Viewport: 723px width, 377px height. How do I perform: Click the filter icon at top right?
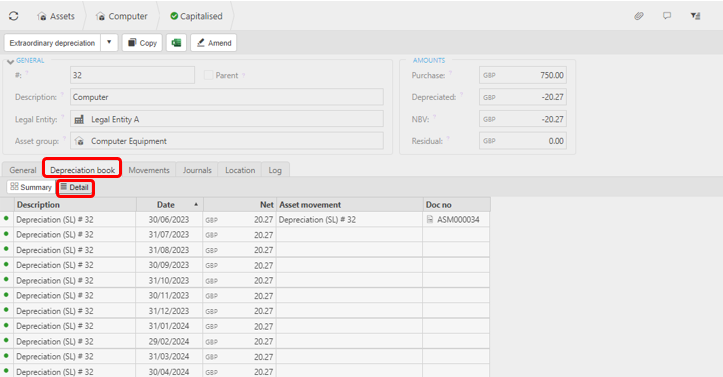point(695,16)
